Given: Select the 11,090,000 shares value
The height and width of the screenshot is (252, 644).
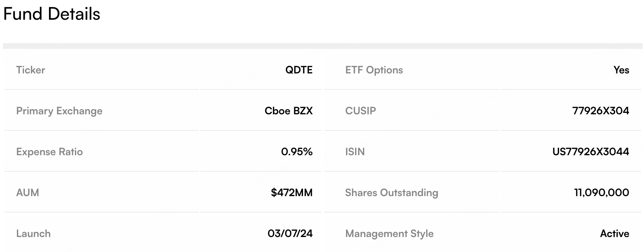Looking at the screenshot, I should [x=602, y=193].
